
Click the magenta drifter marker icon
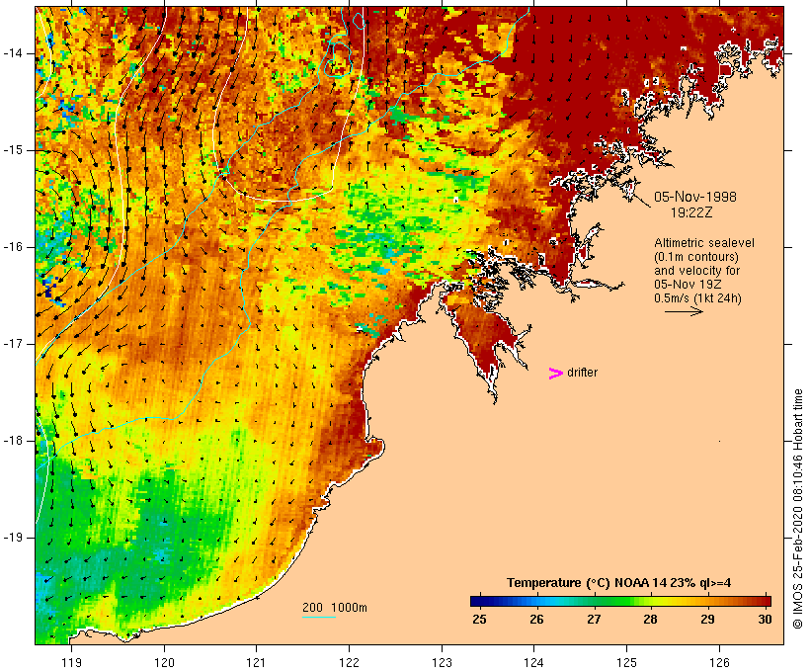click(555, 374)
